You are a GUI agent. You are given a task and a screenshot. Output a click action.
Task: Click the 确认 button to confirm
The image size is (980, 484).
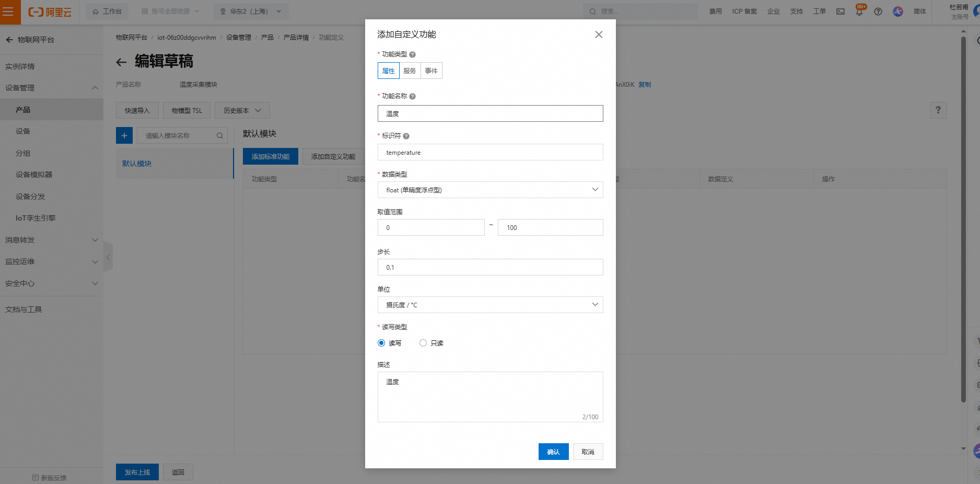[553, 451]
